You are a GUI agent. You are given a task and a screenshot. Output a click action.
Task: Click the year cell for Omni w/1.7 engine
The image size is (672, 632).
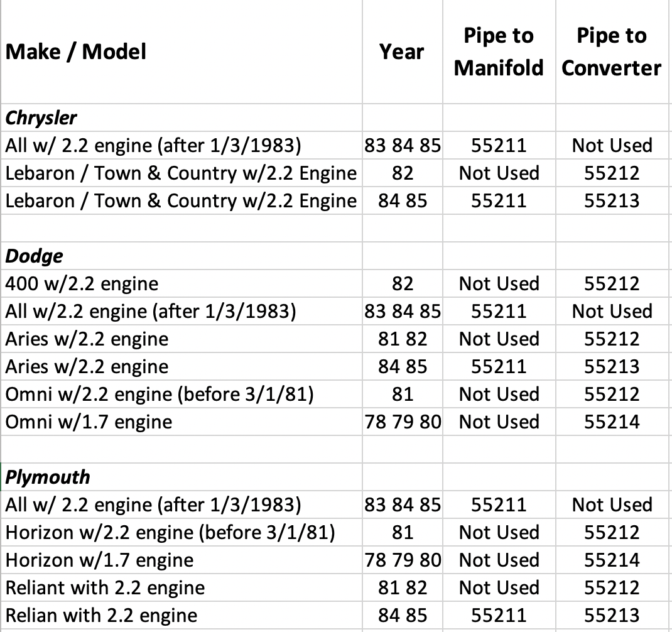pyautogui.click(x=403, y=422)
